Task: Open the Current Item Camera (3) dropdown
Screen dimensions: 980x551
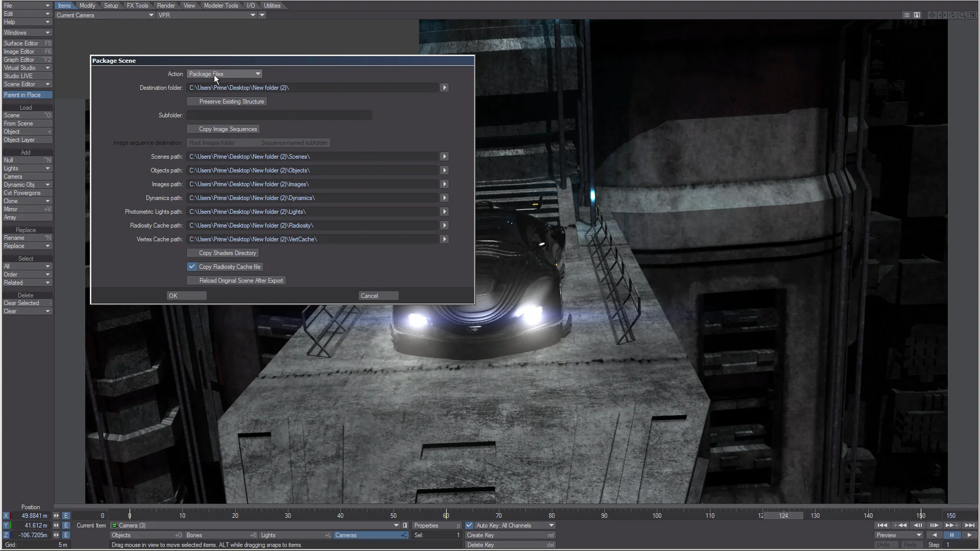Action: [x=255, y=525]
